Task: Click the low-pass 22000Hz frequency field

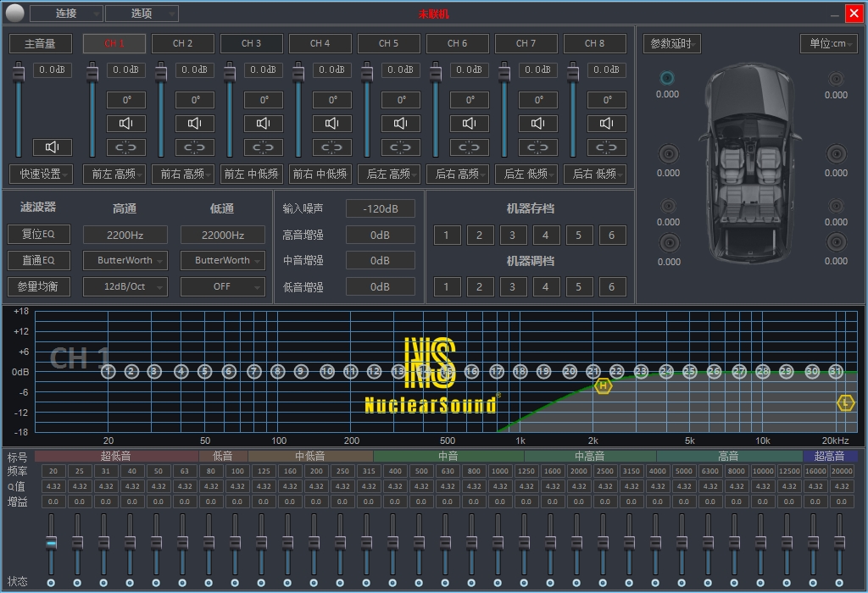Action: [223, 236]
